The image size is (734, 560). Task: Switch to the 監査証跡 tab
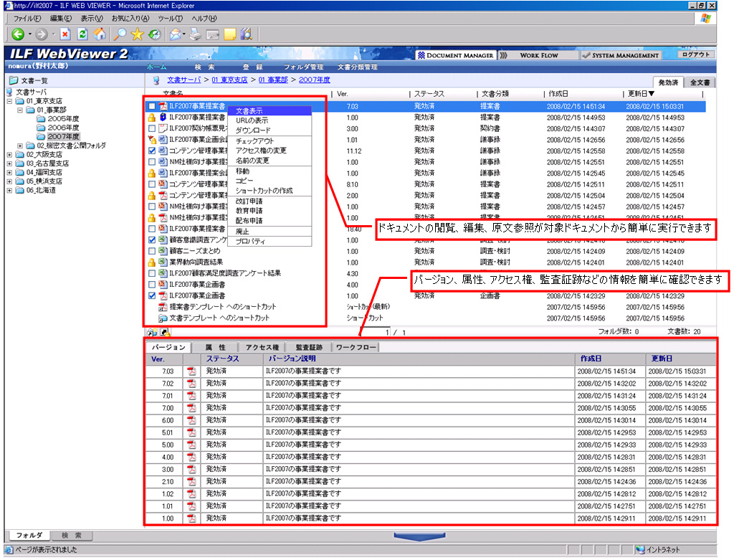pos(308,347)
